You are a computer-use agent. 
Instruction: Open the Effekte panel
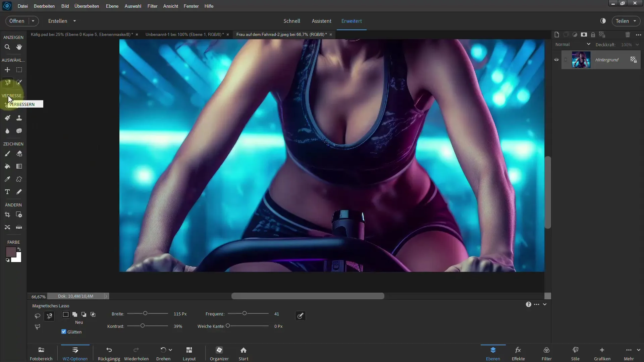pos(518,354)
